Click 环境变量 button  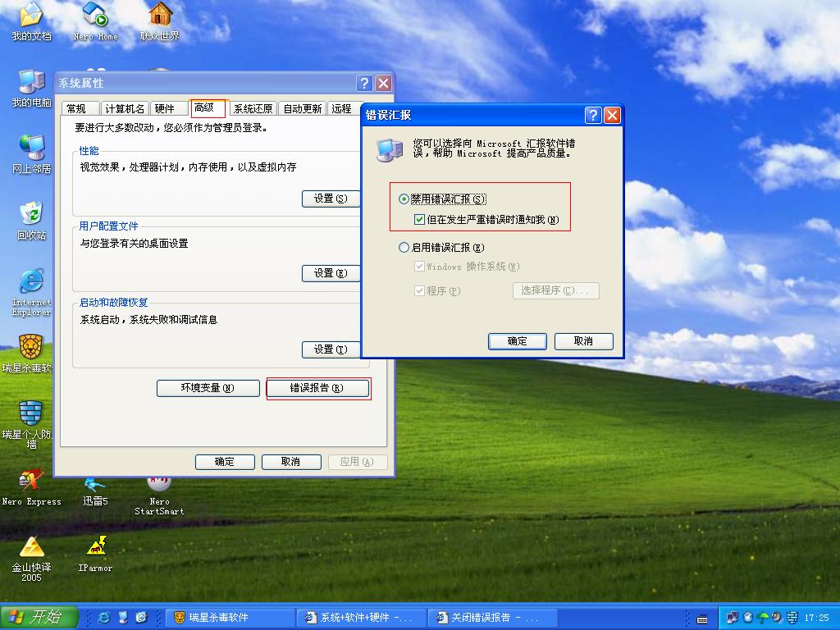click(x=208, y=388)
